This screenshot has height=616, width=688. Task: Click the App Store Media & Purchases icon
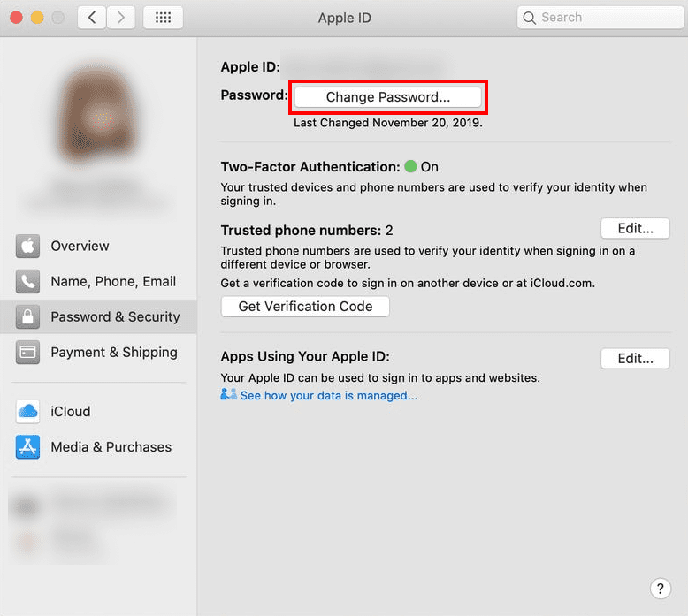[27, 447]
